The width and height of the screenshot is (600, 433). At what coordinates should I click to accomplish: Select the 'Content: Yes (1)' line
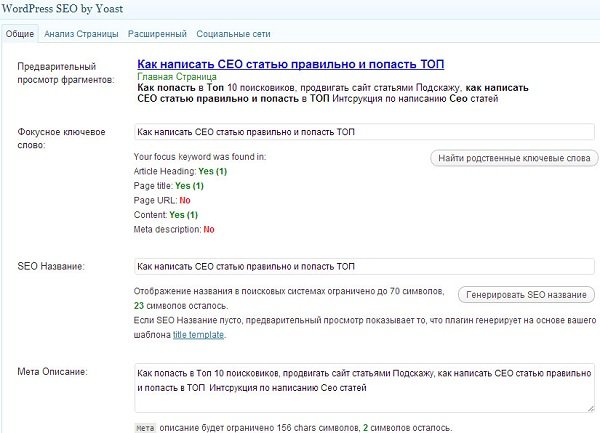tap(166, 215)
